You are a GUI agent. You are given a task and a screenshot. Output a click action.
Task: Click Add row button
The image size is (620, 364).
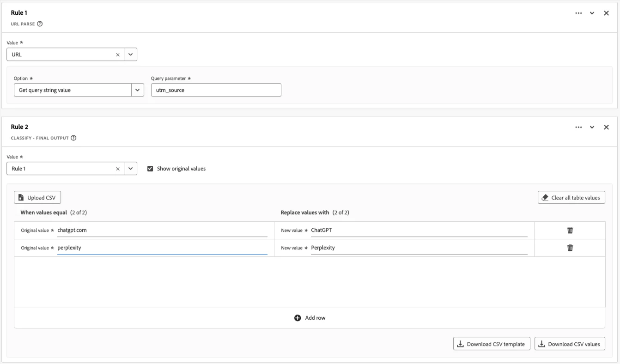tap(310, 318)
